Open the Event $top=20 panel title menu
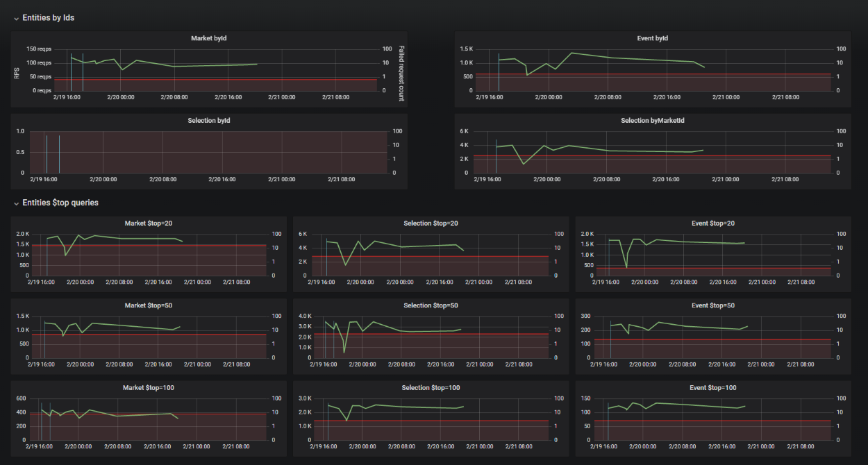This screenshot has height=465, width=868. (x=713, y=223)
